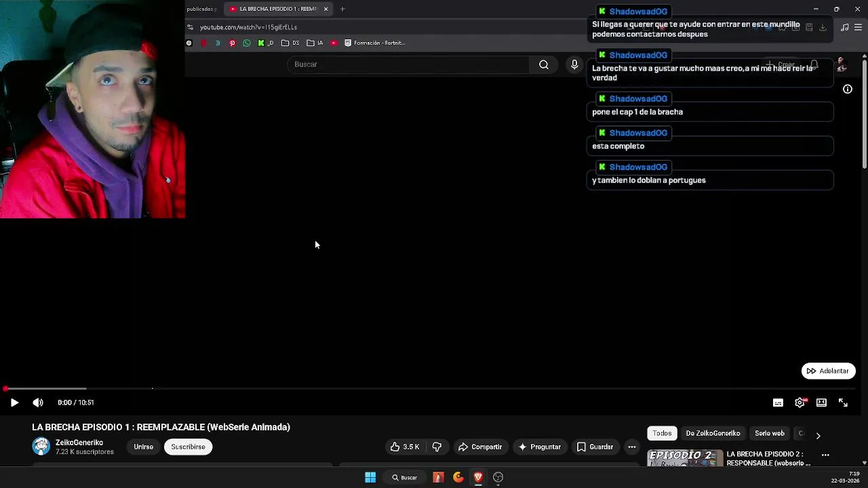Open the info card icon on video
Screen dimensions: 868x488
point(848,89)
